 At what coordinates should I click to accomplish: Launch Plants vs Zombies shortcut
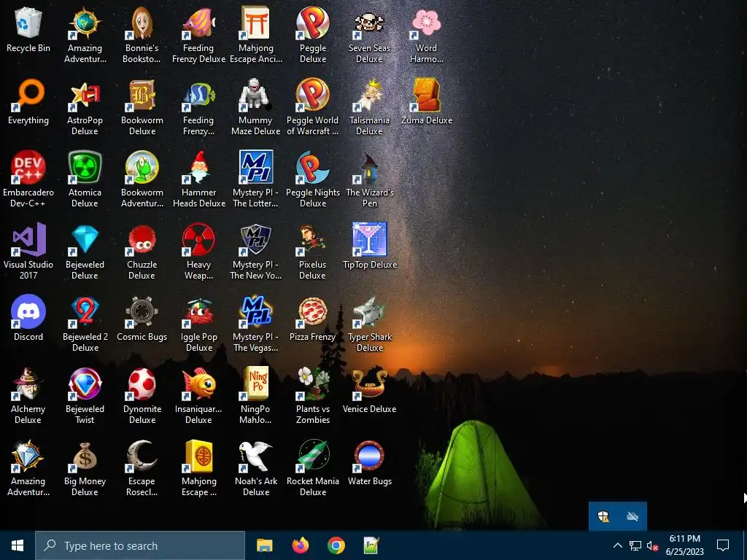(x=313, y=384)
